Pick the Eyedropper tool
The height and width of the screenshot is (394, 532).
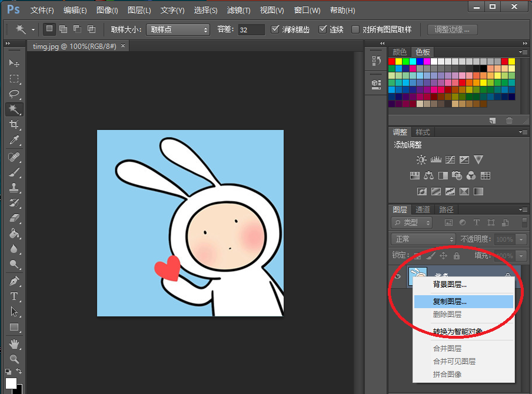coord(14,140)
